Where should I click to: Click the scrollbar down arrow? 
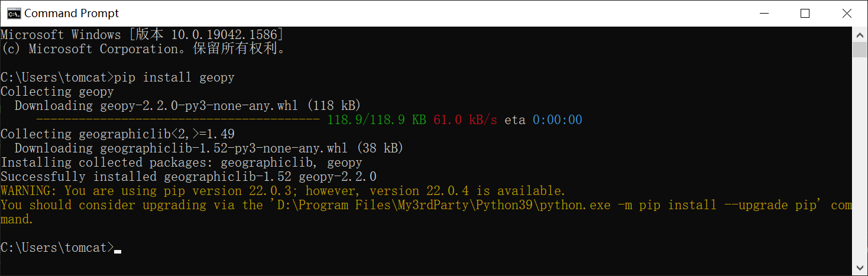click(x=859, y=268)
